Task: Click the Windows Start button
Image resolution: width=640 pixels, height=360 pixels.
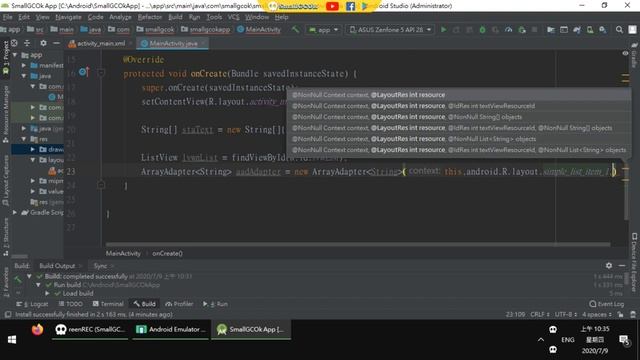Action: [12, 340]
